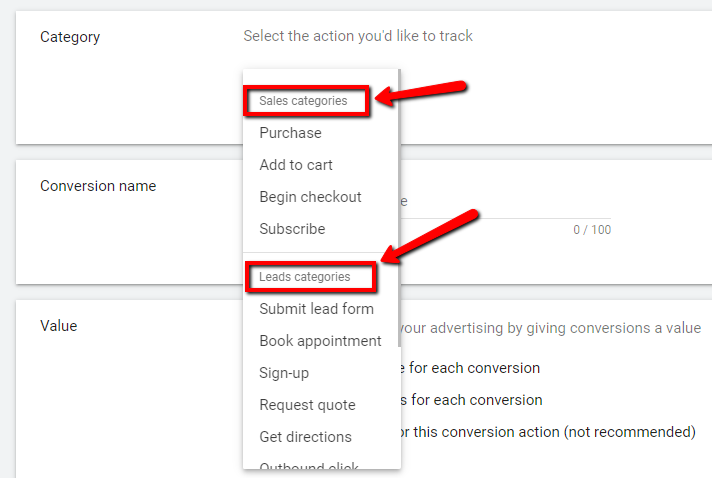Click the Leads categories header label
The height and width of the screenshot is (478, 712).
tap(305, 277)
